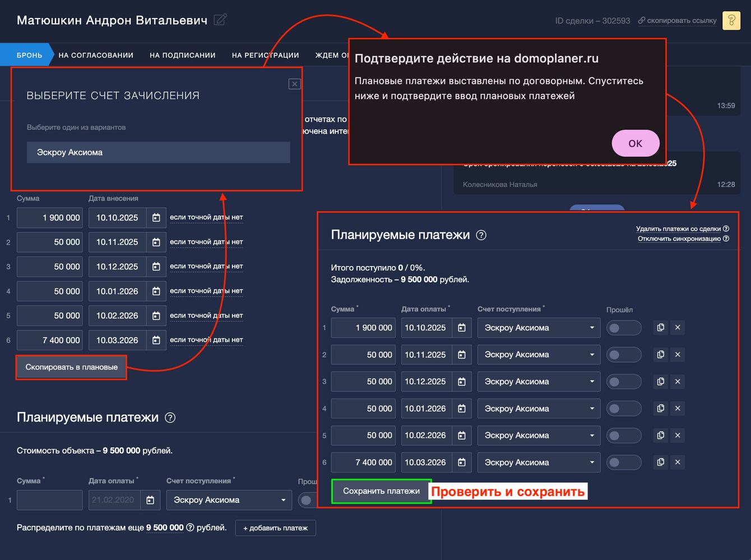751x560 pixels.
Task: Toggle 'Прошёл' for the 10.02.2026 payment
Action: [x=623, y=436]
